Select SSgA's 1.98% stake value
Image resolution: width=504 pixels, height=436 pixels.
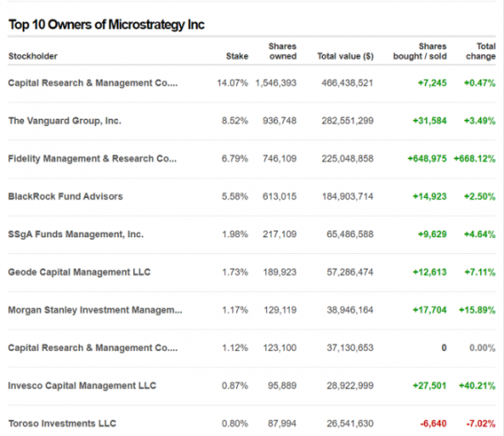(235, 234)
